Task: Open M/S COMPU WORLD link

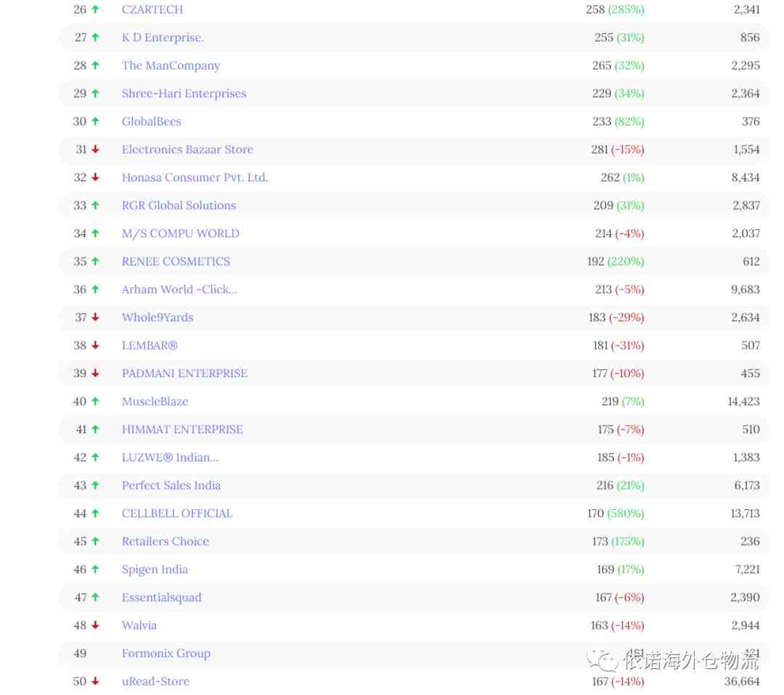Action: (180, 234)
